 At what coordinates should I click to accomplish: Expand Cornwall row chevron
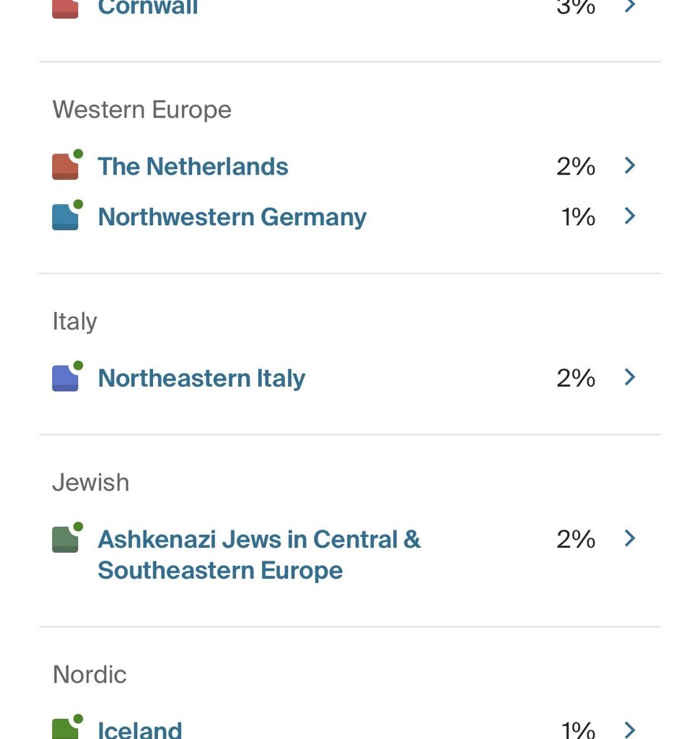(x=630, y=6)
